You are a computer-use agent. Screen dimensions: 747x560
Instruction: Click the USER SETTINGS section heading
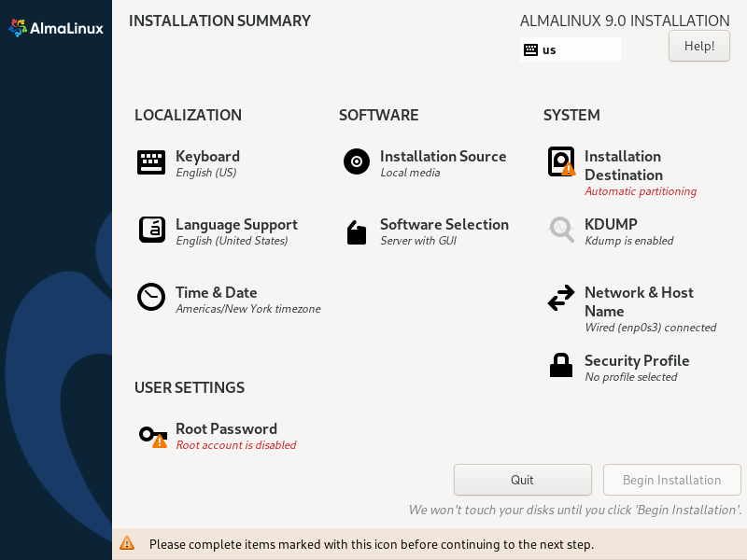(x=190, y=387)
